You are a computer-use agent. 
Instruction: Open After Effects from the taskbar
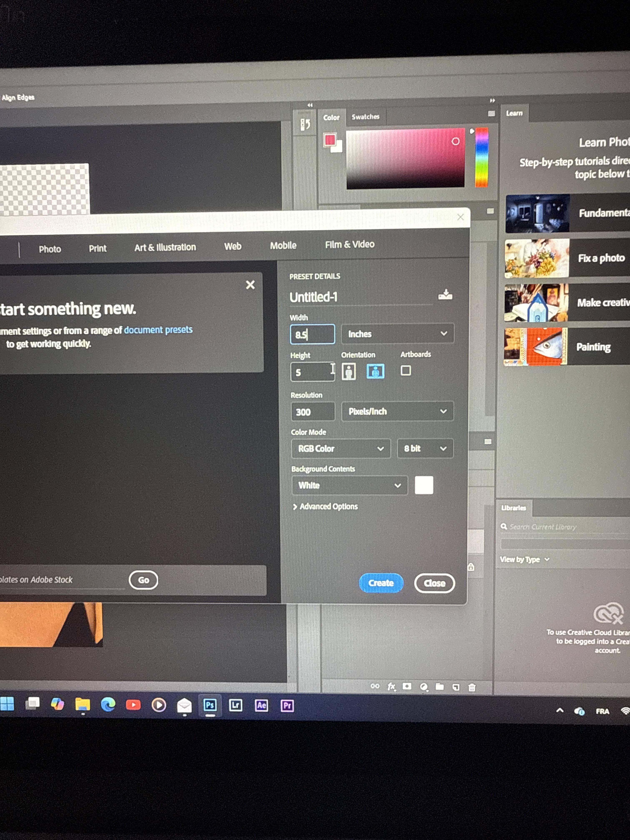261,706
